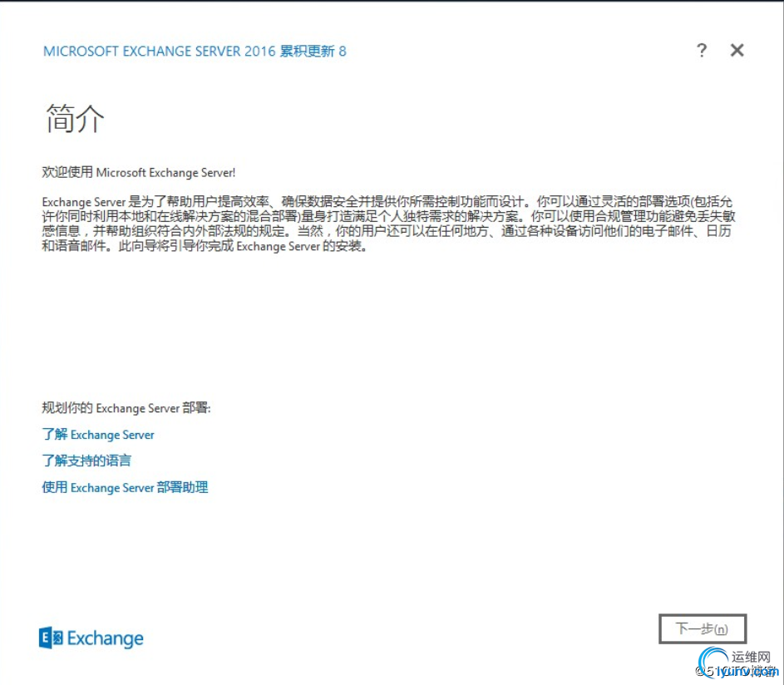Click the 欢迎使用 Microsoft Exchange Server! text
This screenshot has width=784, height=685.
click(x=139, y=173)
